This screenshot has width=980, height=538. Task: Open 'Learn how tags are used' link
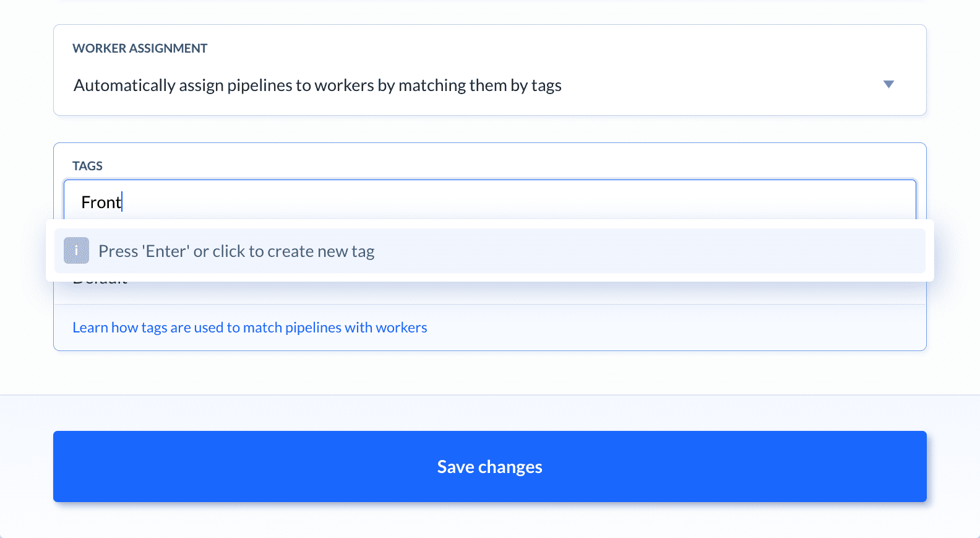[x=250, y=328]
